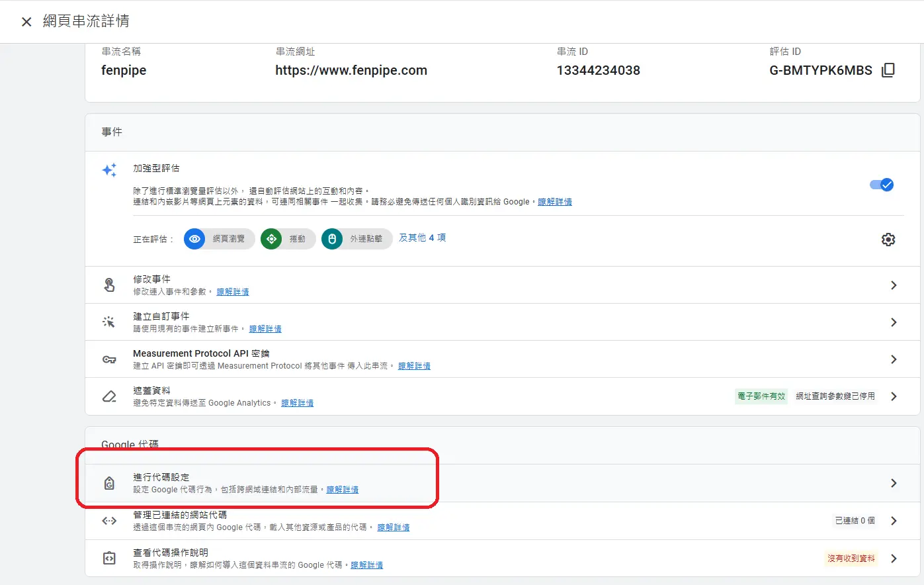Close the 網頁串流詳情 panel with the X
The image size is (924, 585).
click(25, 21)
